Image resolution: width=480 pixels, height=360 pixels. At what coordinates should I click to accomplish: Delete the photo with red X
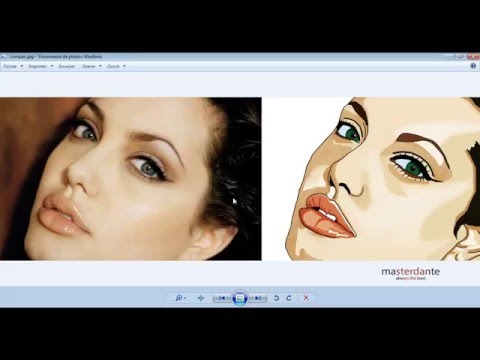point(306,298)
